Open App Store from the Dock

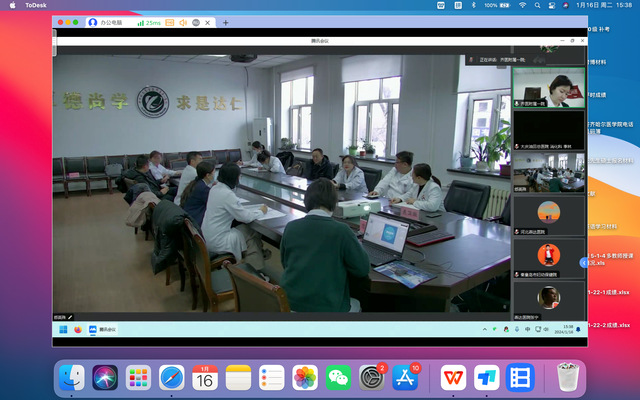(406, 377)
